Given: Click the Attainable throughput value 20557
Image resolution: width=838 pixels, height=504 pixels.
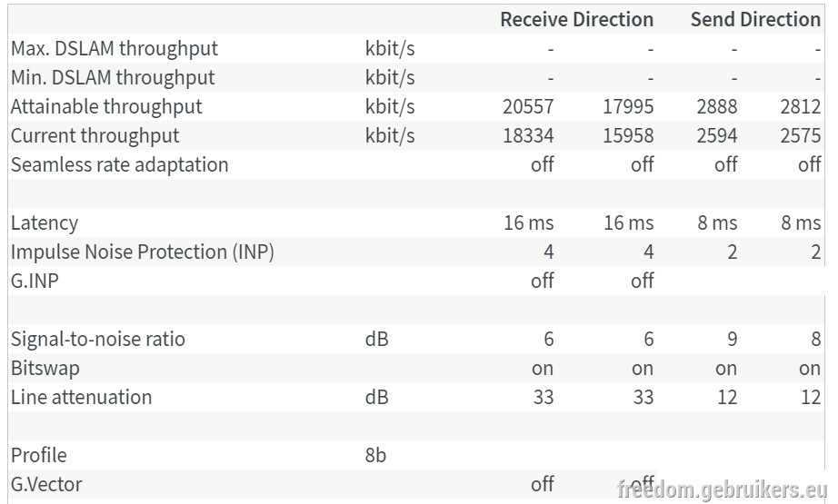Looking at the screenshot, I should pyautogui.click(x=528, y=107).
